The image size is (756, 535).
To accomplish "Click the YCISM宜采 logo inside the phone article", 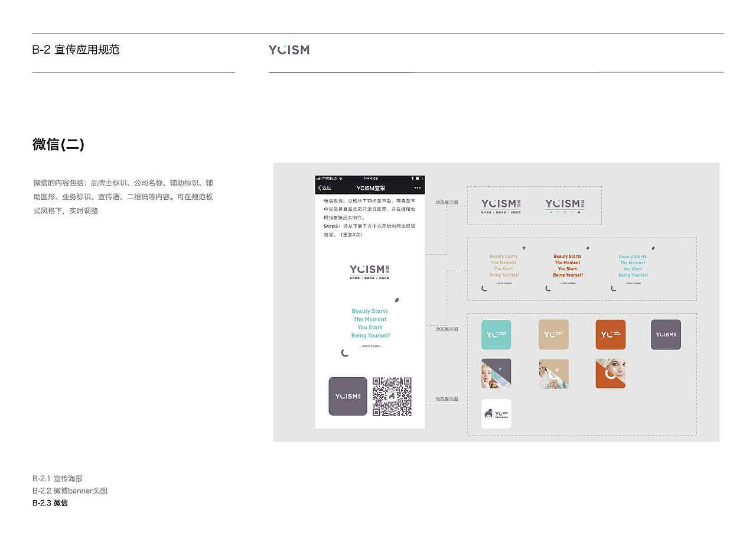I will pos(370,272).
